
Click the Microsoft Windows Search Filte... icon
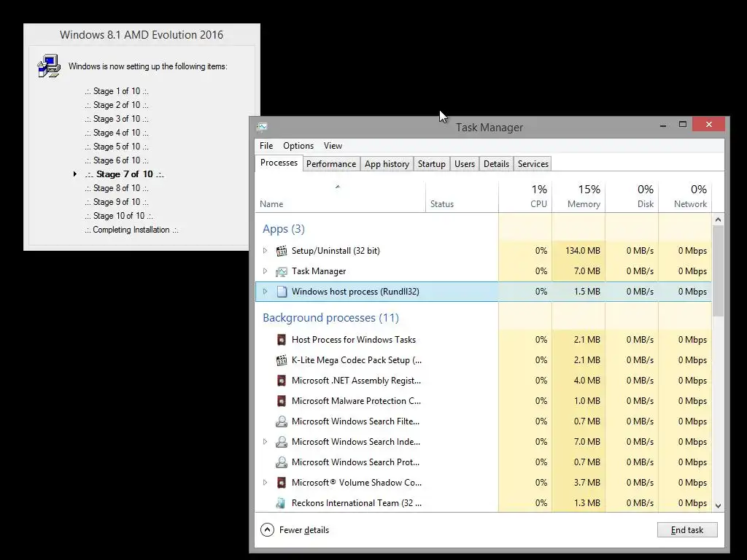tap(282, 421)
